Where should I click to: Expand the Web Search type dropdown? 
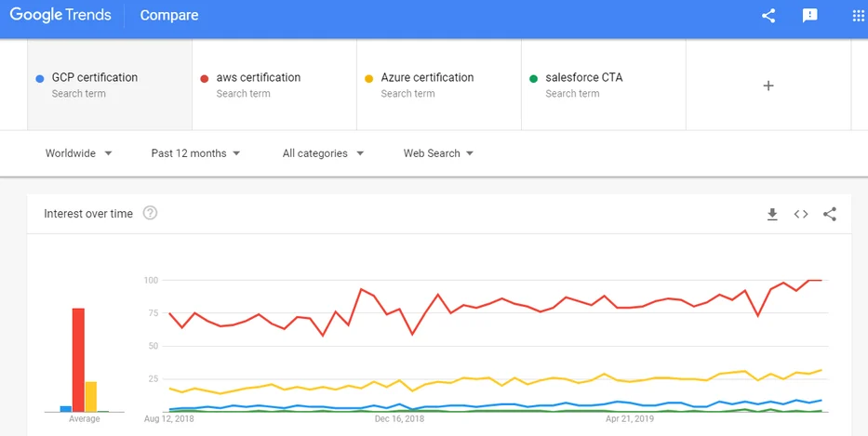pyautogui.click(x=438, y=153)
